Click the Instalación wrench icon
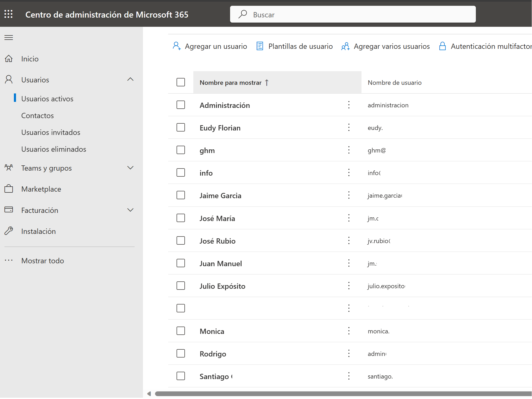Screen dimensions: 532x399 [9, 231]
